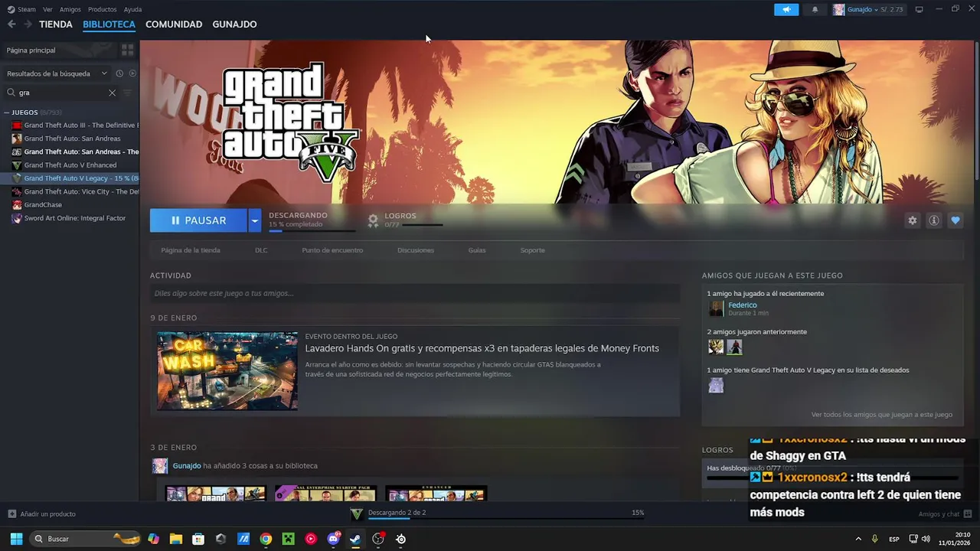Open wishlisting friend's avatar
The image size is (980, 551).
click(716, 385)
